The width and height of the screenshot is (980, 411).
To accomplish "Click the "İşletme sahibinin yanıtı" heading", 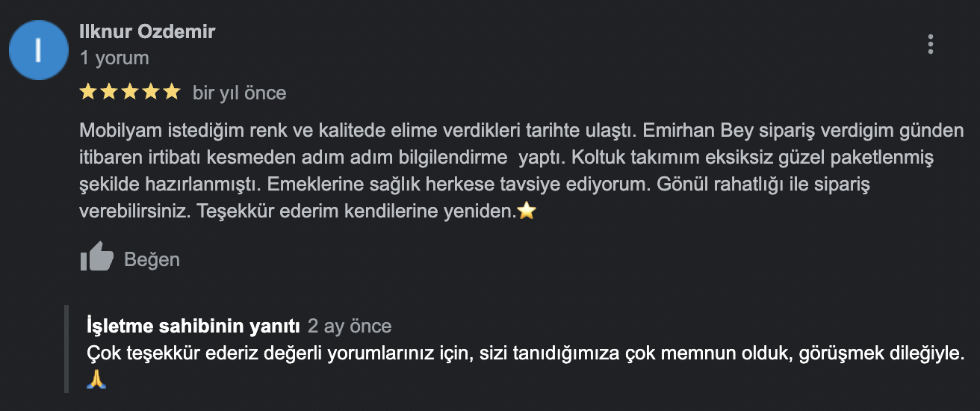I will pyautogui.click(x=193, y=327).
